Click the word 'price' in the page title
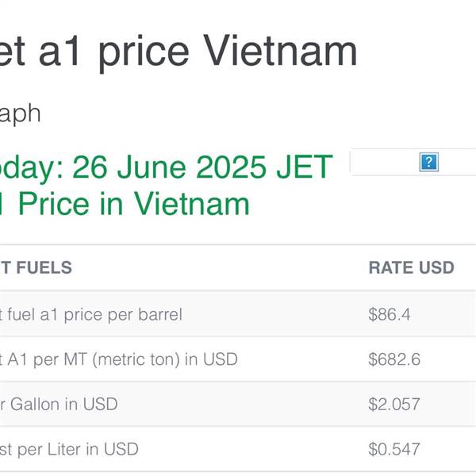 click(x=144, y=53)
